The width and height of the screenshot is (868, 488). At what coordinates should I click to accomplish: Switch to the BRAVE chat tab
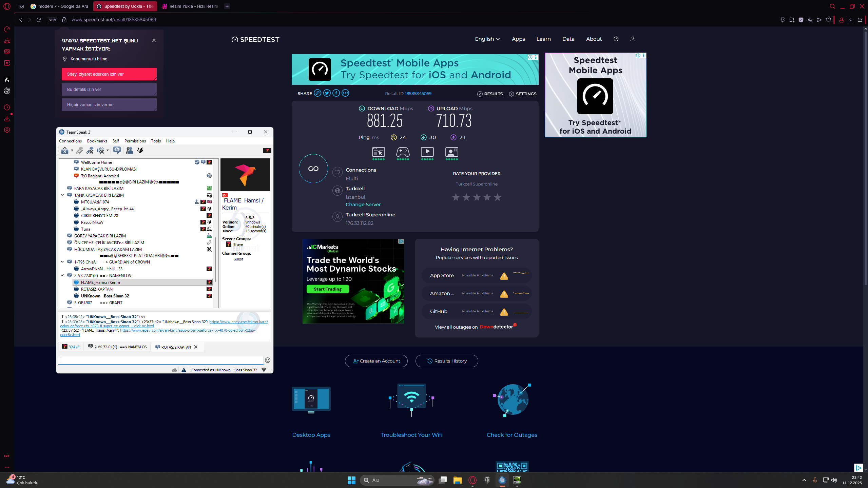(x=71, y=347)
